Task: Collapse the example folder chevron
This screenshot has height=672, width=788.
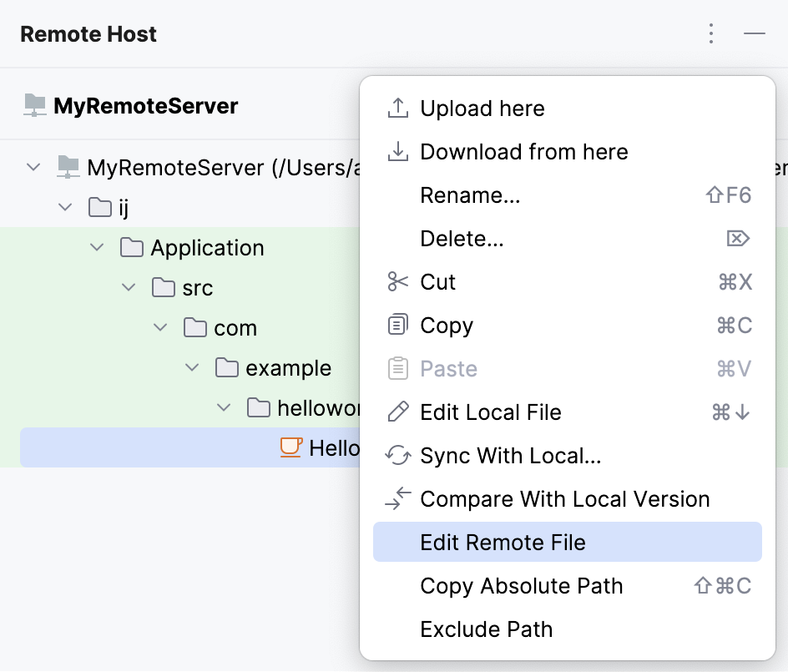Action: point(191,367)
